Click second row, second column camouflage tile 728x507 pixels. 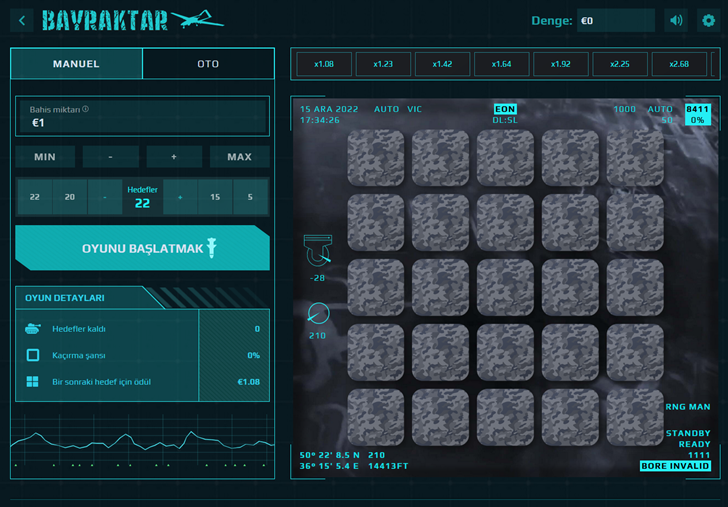[440, 222]
